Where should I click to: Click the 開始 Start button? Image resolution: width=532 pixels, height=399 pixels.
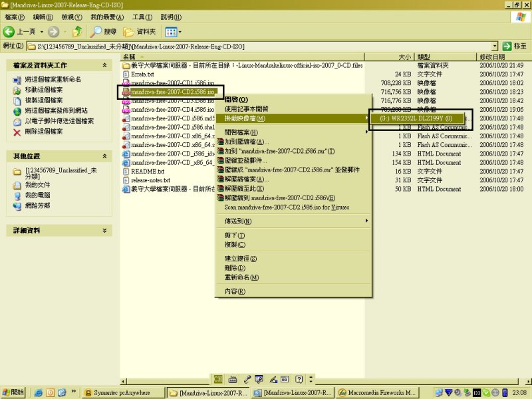point(13,392)
